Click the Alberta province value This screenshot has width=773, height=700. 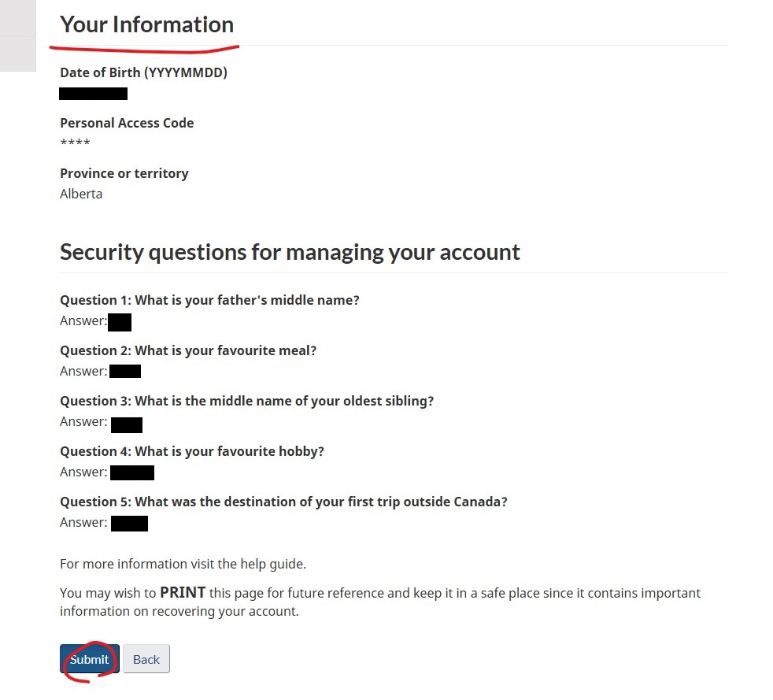(81, 194)
